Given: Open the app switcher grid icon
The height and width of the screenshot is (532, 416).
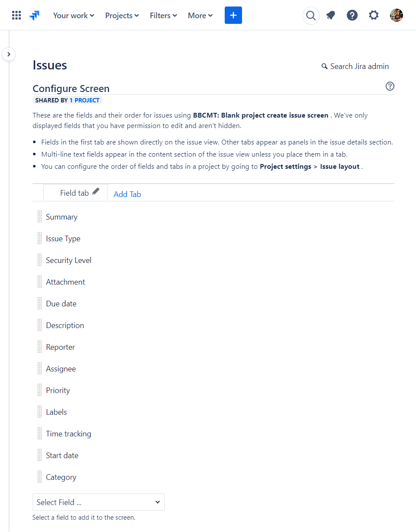Looking at the screenshot, I should 16,15.
